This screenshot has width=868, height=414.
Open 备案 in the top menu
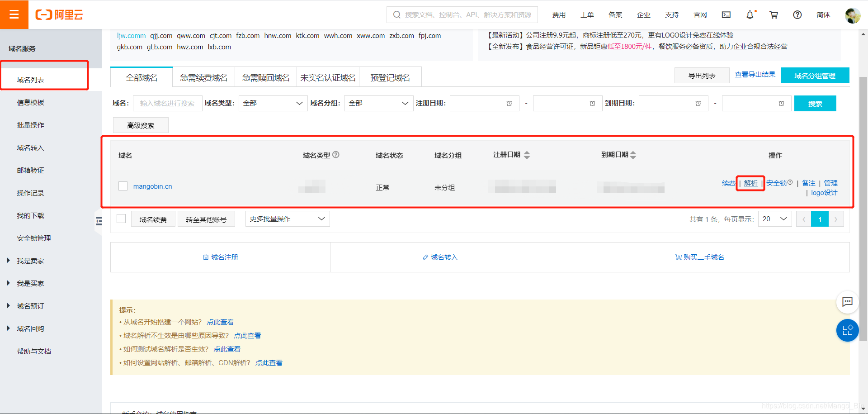pos(615,15)
